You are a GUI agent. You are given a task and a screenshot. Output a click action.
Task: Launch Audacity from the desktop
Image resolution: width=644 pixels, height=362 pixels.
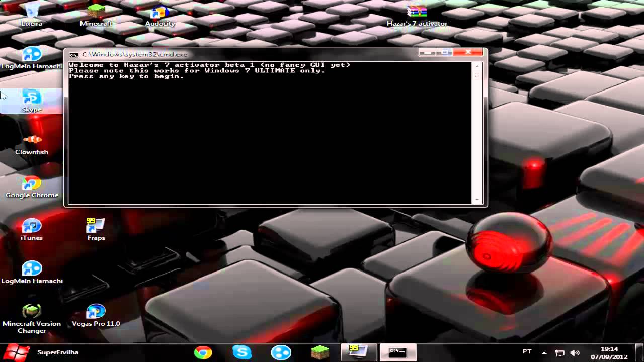160,15
